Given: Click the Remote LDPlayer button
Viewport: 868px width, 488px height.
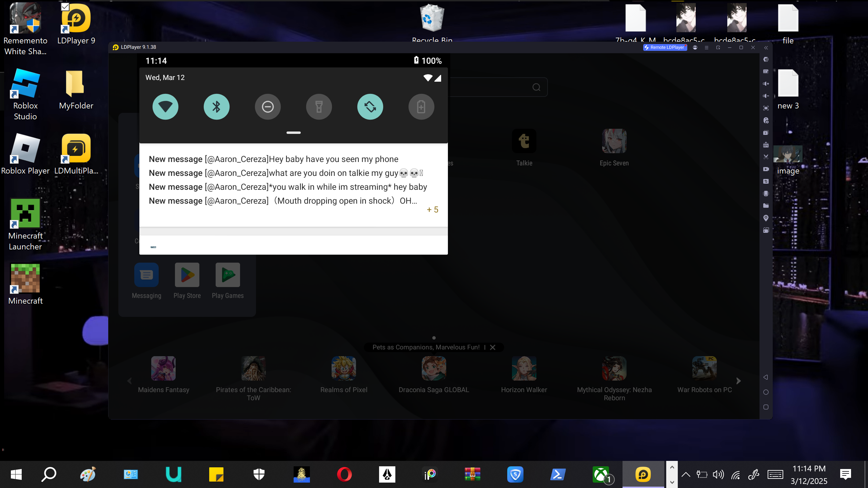Looking at the screenshot, I should click(665, 47).
